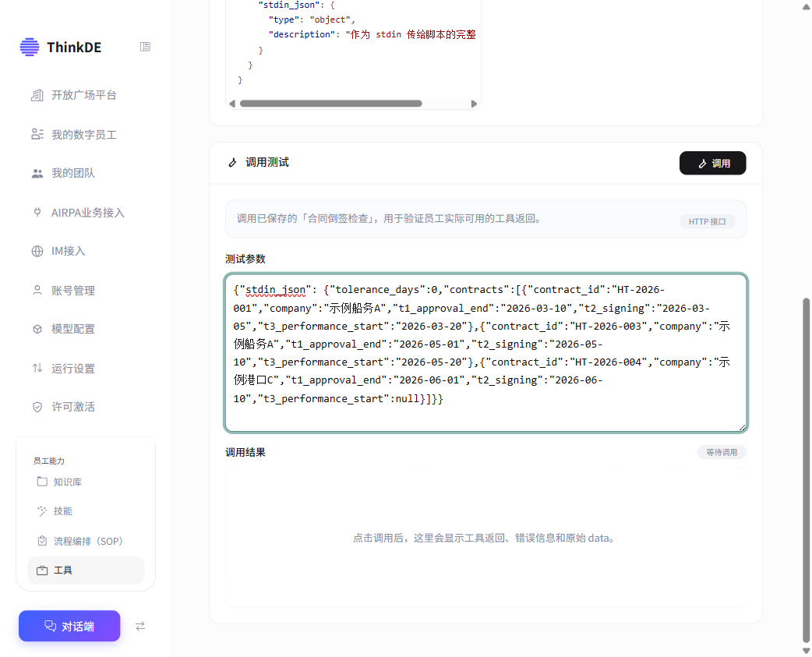Click the 运行设置 arrows icon

click(37, 368)
